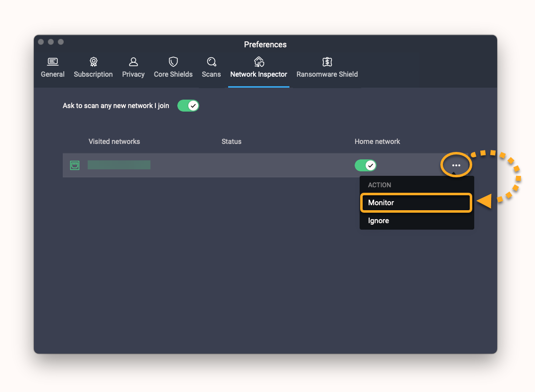Open the General preferences icon
This screenshot has width=535, height=392.
(52, 62)
